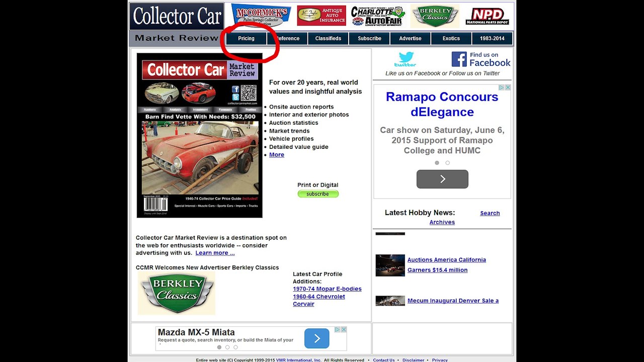Open the Reference menu tab
Viewport: 644px width, 362px height.
pos(287,39)
